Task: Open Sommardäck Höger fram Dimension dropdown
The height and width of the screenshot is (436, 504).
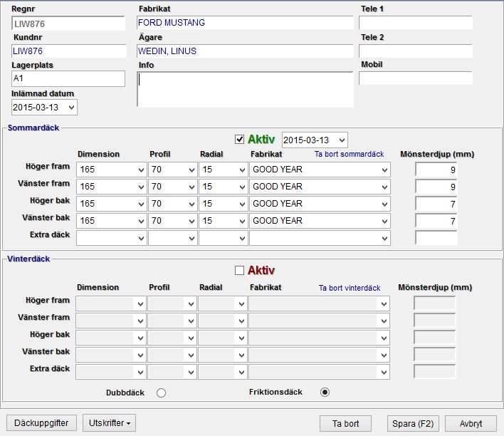Action: (x=141, y=170)
